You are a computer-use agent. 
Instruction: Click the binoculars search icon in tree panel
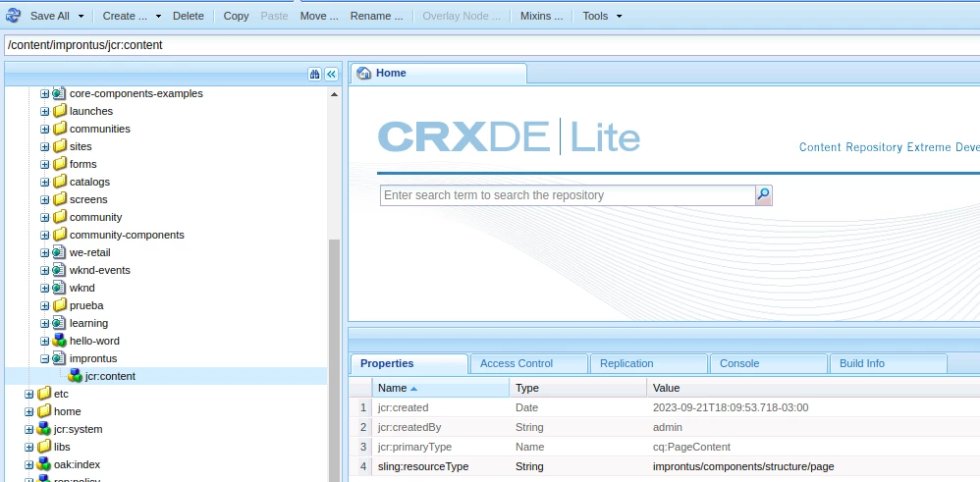click(x=315, y=75)
